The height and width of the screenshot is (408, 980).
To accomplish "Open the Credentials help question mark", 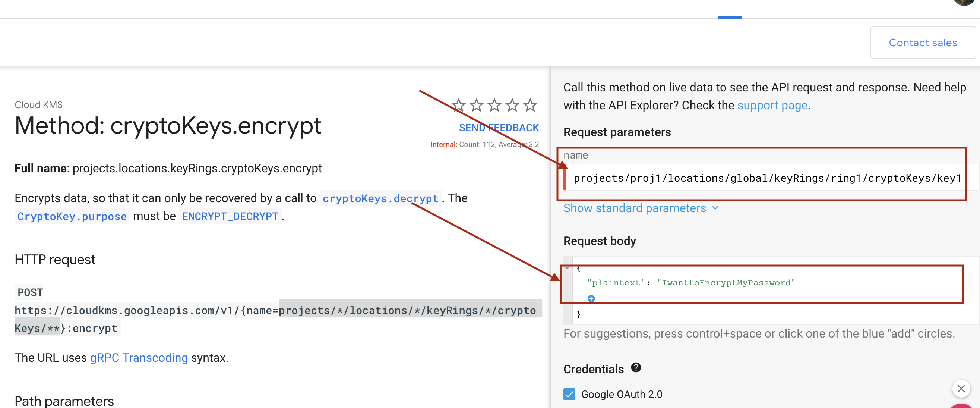I will 636,368.
